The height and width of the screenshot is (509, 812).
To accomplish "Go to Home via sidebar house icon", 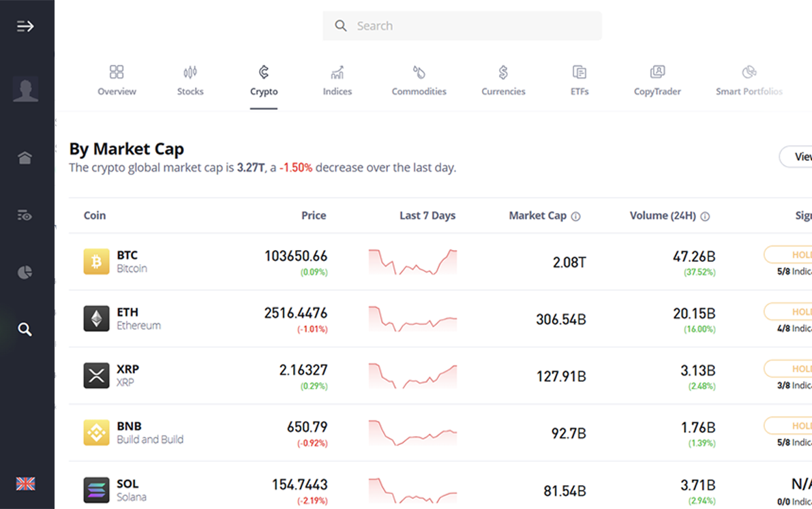I will (x=25, y=157).
